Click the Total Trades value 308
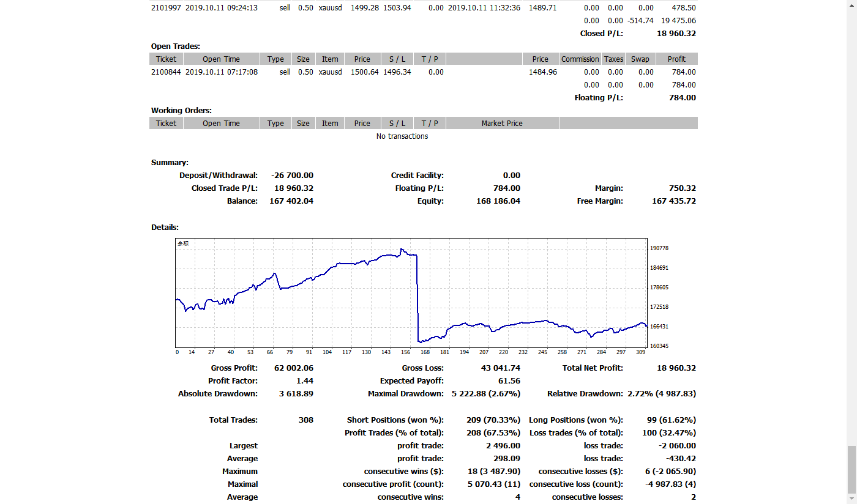The height and width of the screenshot is (504, 857). pyautogui.click(x=306, y=420)
